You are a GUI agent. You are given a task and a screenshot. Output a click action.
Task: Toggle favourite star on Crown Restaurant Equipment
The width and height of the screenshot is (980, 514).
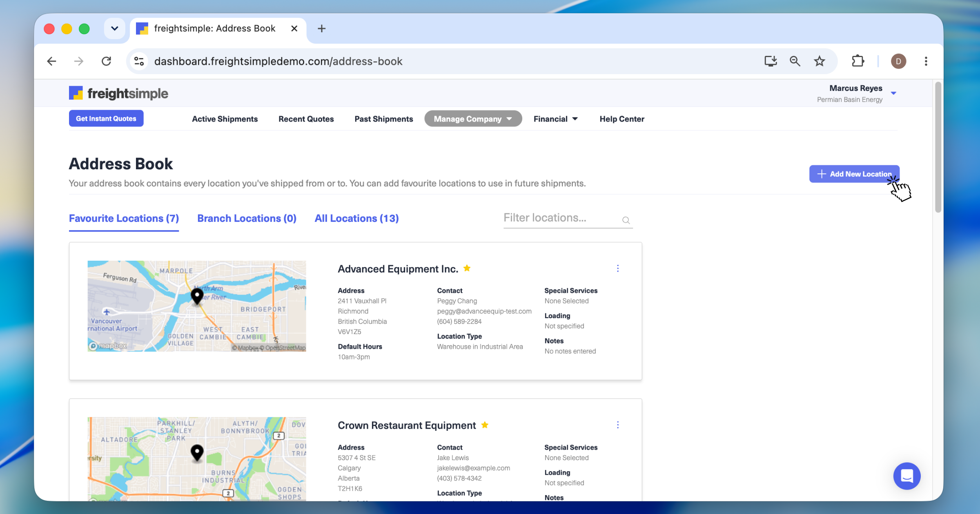485,425
